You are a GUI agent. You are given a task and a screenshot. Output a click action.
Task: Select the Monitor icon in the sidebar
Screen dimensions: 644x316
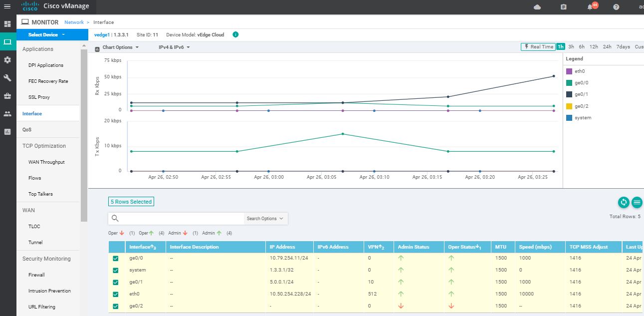[x=7, y=42]
